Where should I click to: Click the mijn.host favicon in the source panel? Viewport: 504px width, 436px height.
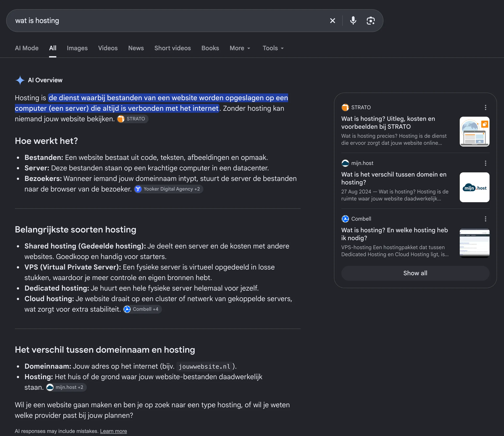pyautogui.click(x=345, y=163)
